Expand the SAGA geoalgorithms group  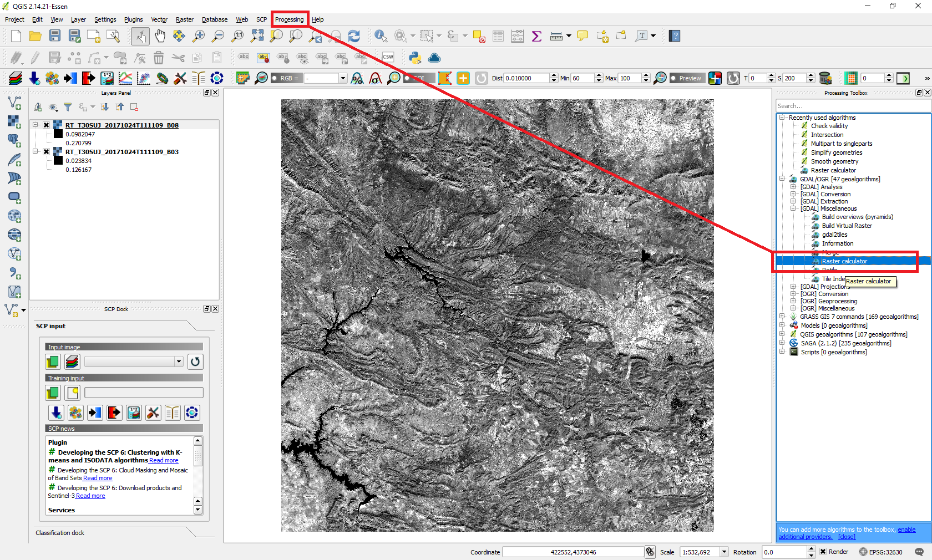click(782, 343)
